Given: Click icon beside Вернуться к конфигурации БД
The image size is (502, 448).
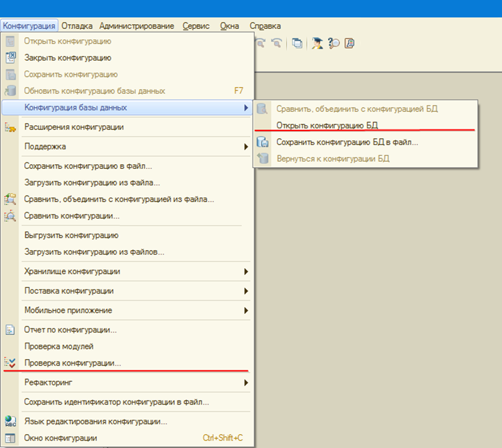Looking at the screenshot, I should 263,158.
